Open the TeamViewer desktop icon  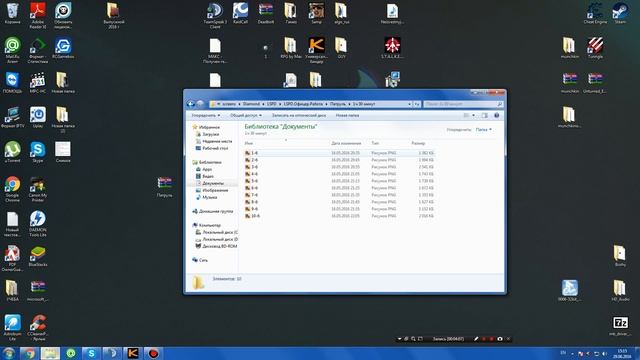(x=12, y=82)
